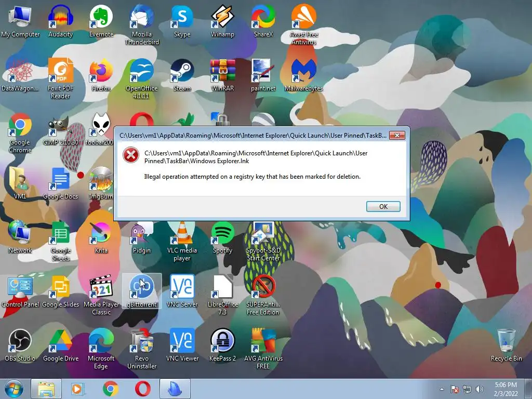Viewport: 532px width, 399px height.
Task: Select the Krita desktop icon
Action: [x=101, y=237]
